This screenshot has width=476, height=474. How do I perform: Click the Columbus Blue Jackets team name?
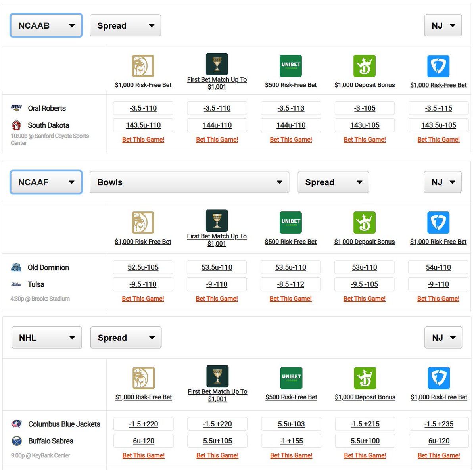tap(64, 424)
